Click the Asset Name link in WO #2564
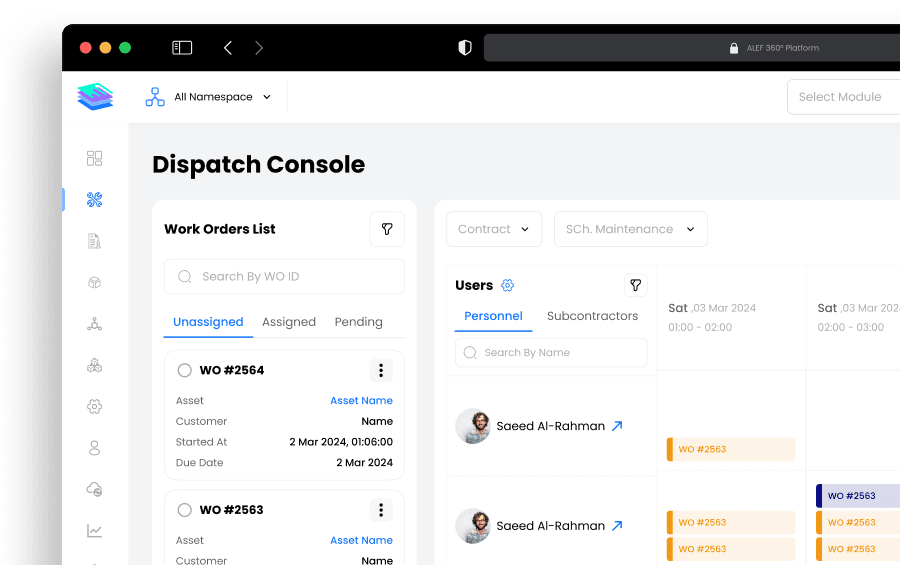900x565 pixels. point(361,400)
